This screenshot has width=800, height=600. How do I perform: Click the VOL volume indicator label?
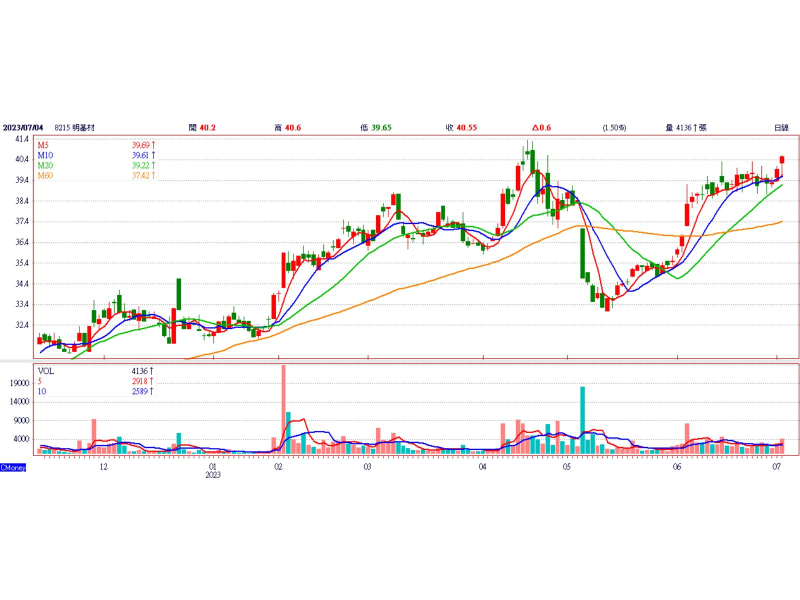[x=46, y=370]
